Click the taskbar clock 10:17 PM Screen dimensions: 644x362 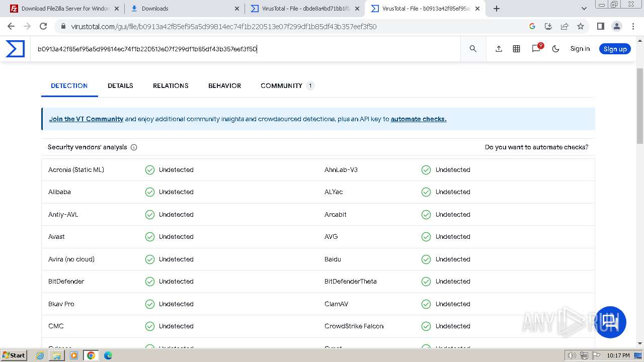pos(618,355)
